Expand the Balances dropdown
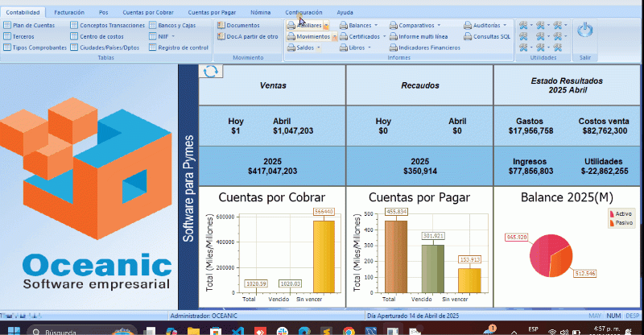 [358, 26]
